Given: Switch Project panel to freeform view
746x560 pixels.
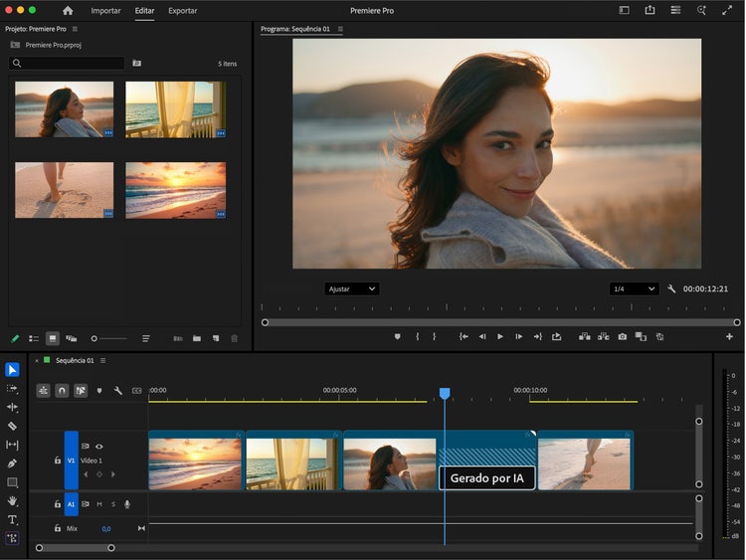Looking at the screenshot, I should [x=72, y=339].
